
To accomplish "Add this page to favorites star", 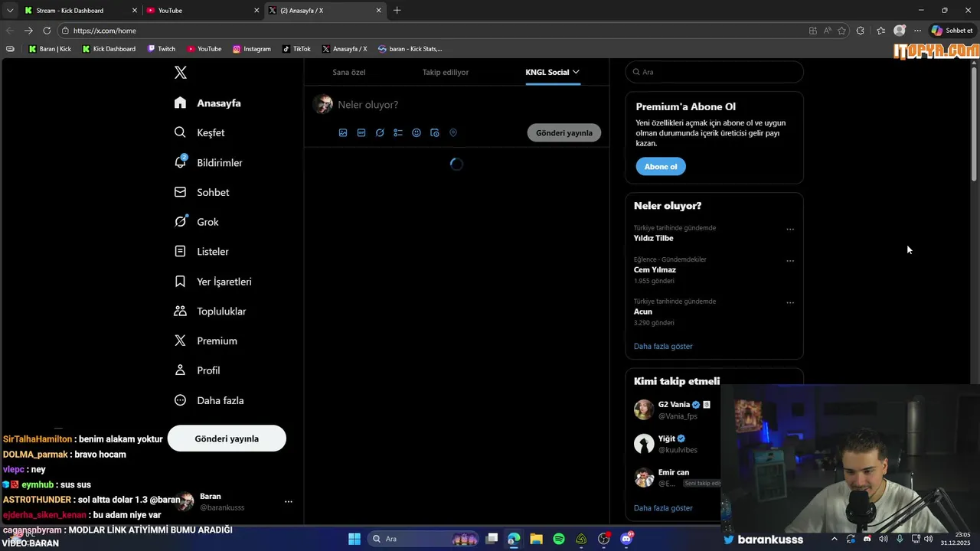I will (842, 31).
